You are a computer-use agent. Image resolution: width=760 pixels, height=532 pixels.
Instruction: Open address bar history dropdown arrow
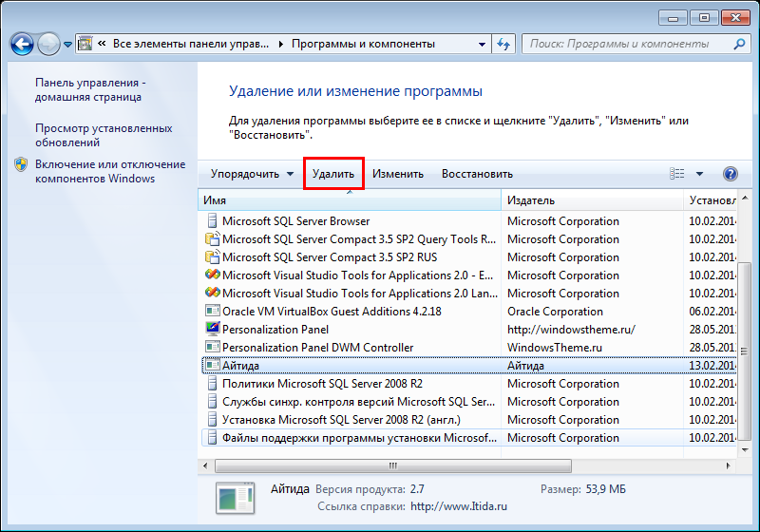pyautogui.click(x=482, y=45)
